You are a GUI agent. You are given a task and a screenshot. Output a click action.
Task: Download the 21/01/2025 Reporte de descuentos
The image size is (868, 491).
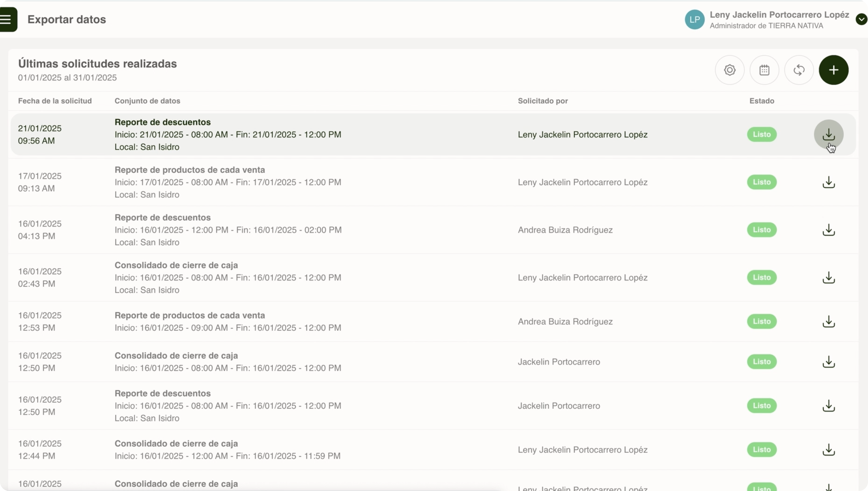829,135
